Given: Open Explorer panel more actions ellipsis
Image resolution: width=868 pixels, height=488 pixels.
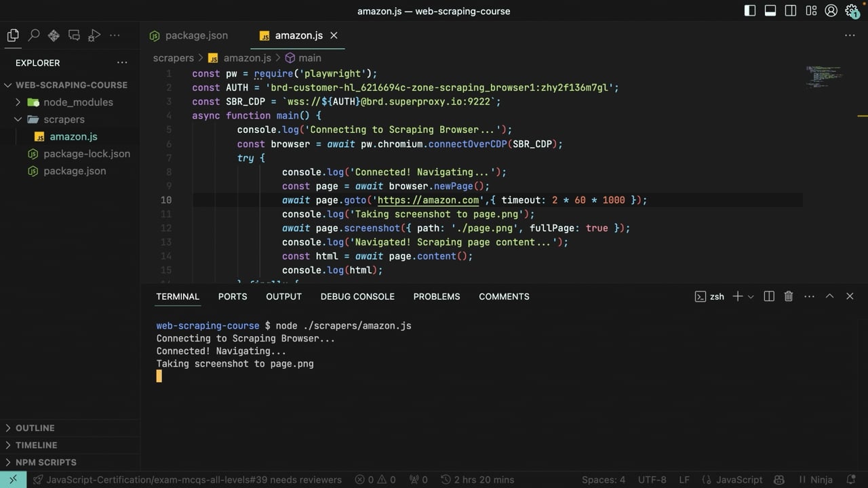Looking at the screenshot, I should click(122, 62).
